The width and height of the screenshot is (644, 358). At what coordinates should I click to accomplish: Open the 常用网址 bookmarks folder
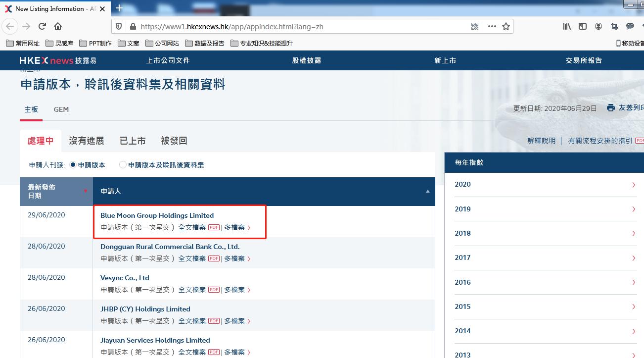coord(23,43)
